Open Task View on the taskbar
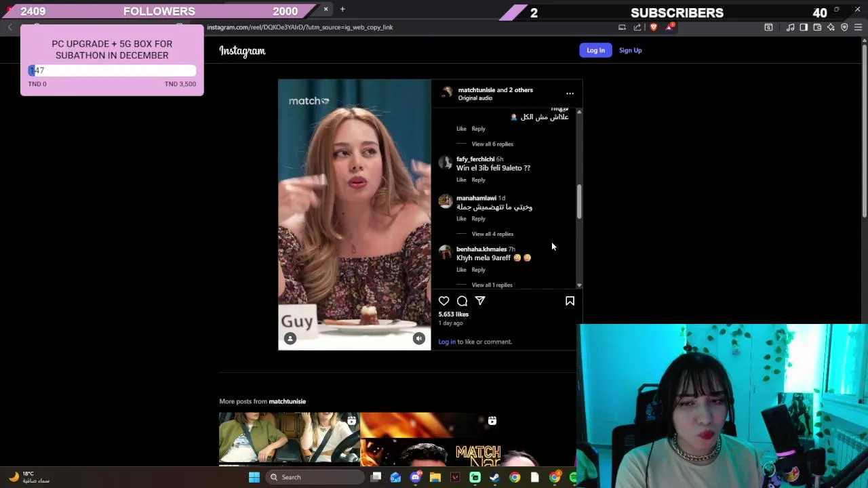The height and width of the screenshot is (488, 868). pyautogui.click(x=376, y=477)
